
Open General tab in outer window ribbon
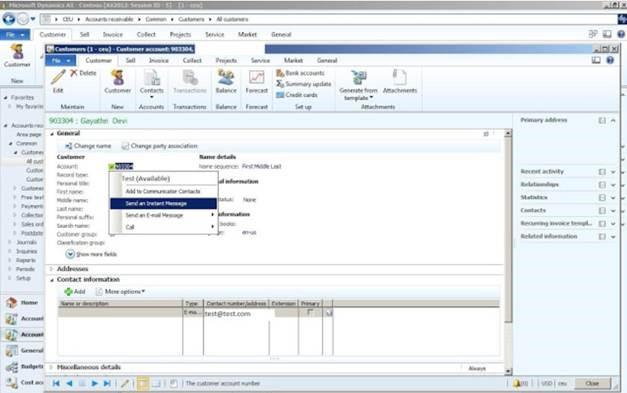tap(281, 34)
